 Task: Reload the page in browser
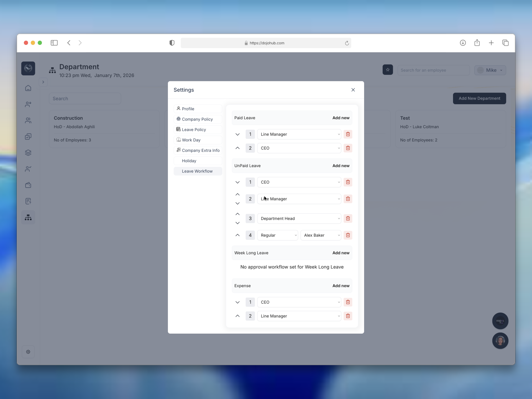pos(347,43)
